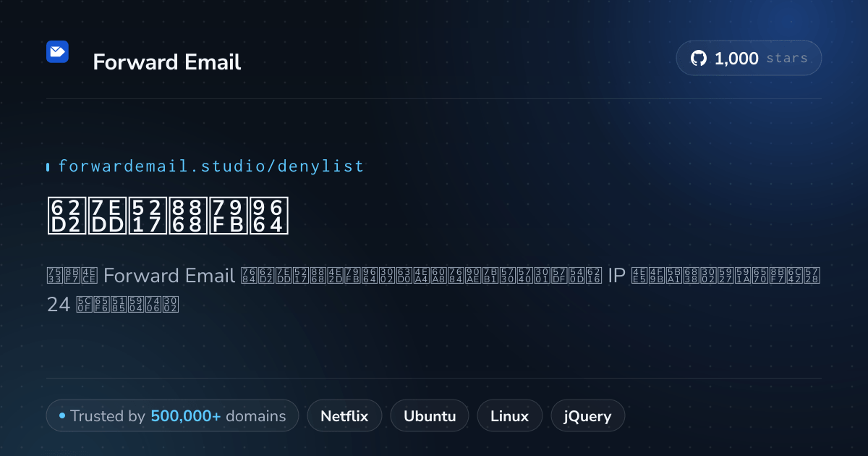Viewport: 868px width, 456px height.
Task: Select the Ubuntu badge
Action: pyautogui.click(x=430, y=416)
